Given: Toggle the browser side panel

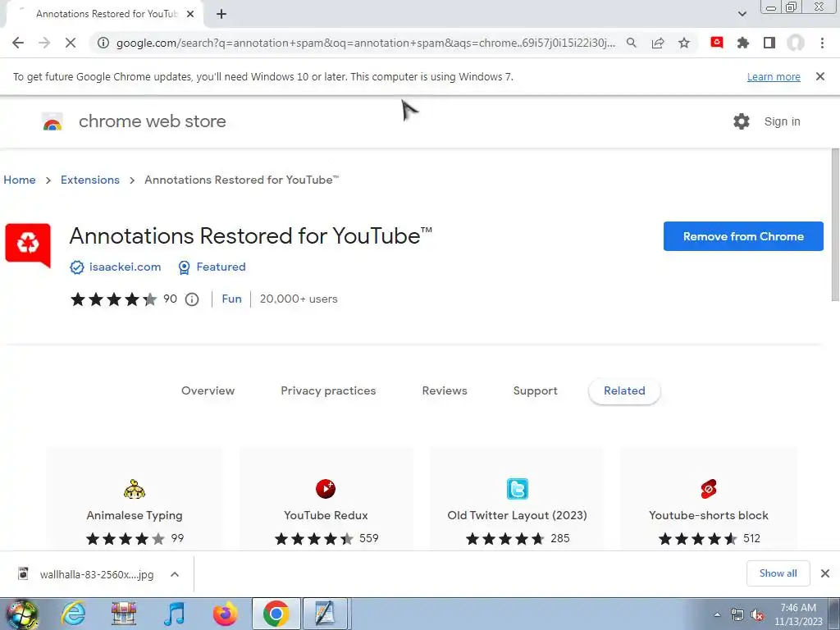Looking at the screenshot, I should 769,43.
